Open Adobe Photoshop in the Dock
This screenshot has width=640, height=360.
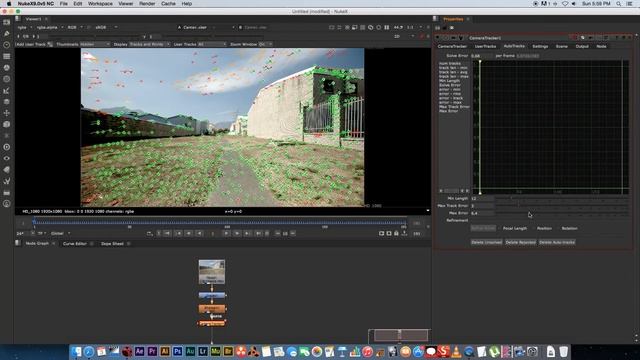tap(178, 351)
